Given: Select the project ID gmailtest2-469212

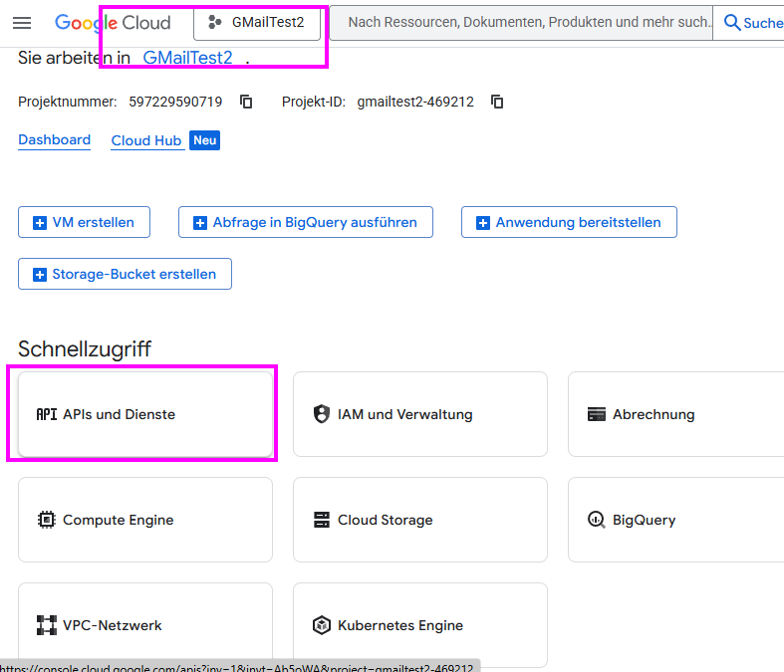Looking at the screenshot, I should (415, 102).
